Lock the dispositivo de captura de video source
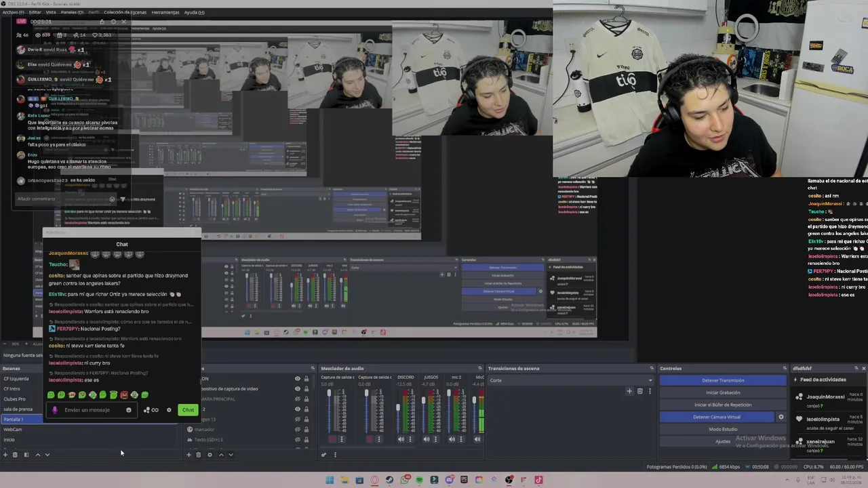Viewport: 868px width, 488px height. (306, 389)
